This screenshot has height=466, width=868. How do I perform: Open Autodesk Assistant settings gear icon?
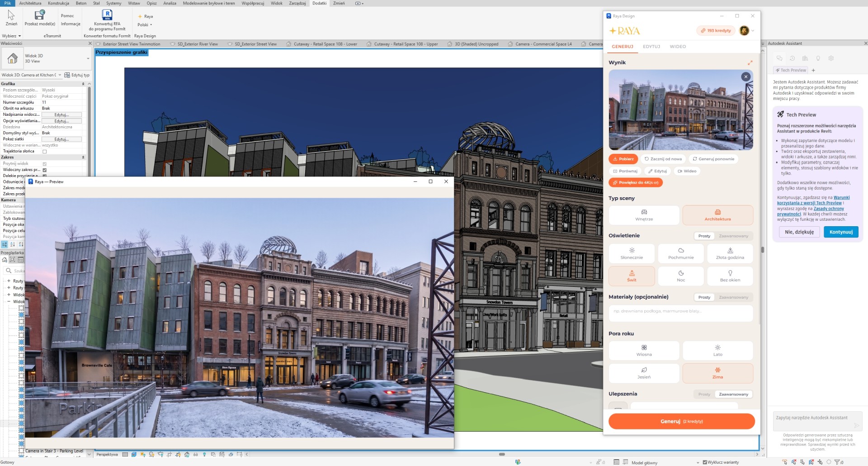pyautogui.click(x=831, y=58)
